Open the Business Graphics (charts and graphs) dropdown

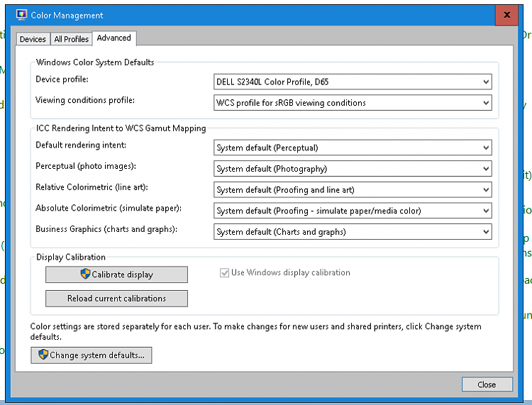pos(353,232)
